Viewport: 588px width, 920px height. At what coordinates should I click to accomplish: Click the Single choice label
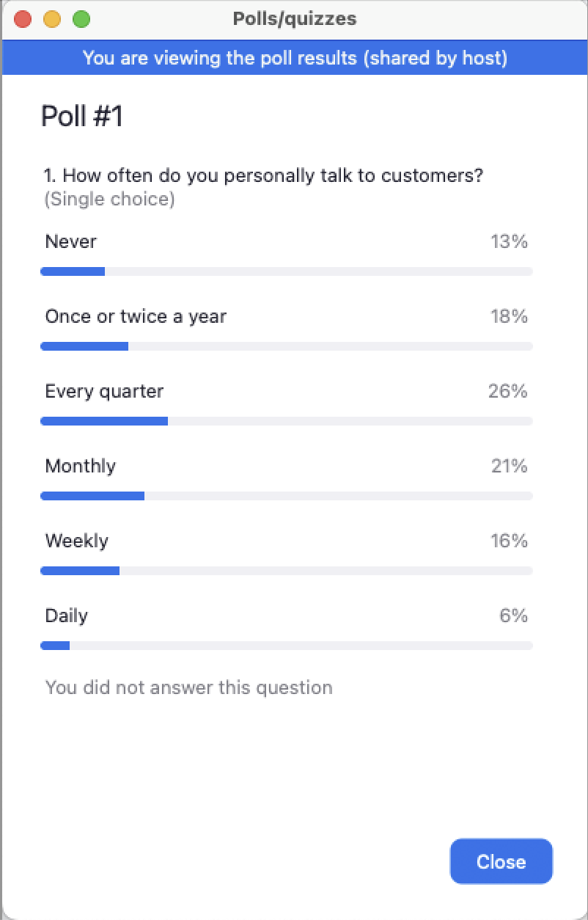click(x=109, y=199)
